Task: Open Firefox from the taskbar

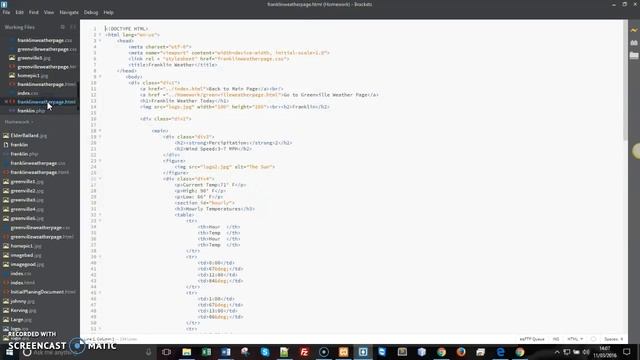Action: 461,352
